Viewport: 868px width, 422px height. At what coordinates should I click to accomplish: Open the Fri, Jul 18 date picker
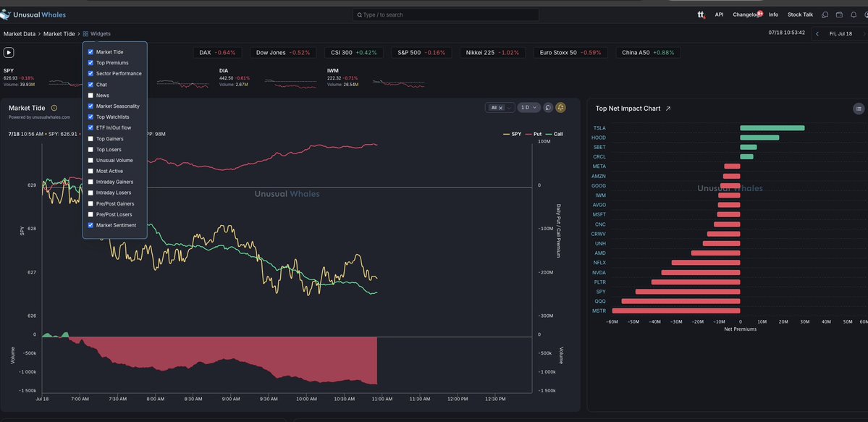pos(840,34)
